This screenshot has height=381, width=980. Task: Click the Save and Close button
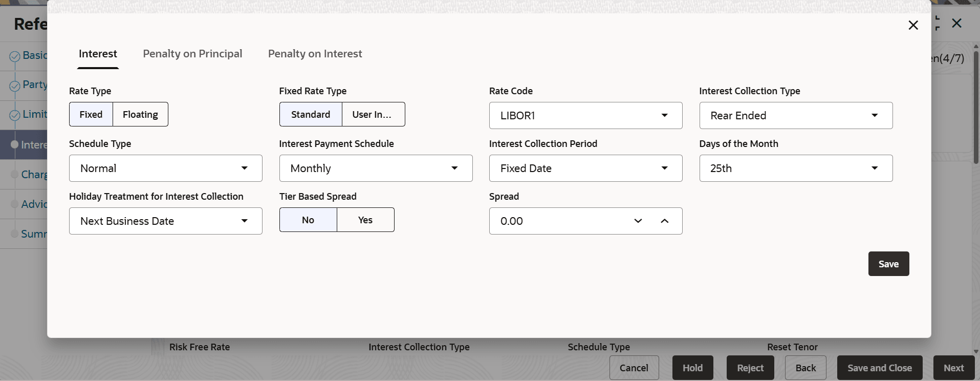880,368
